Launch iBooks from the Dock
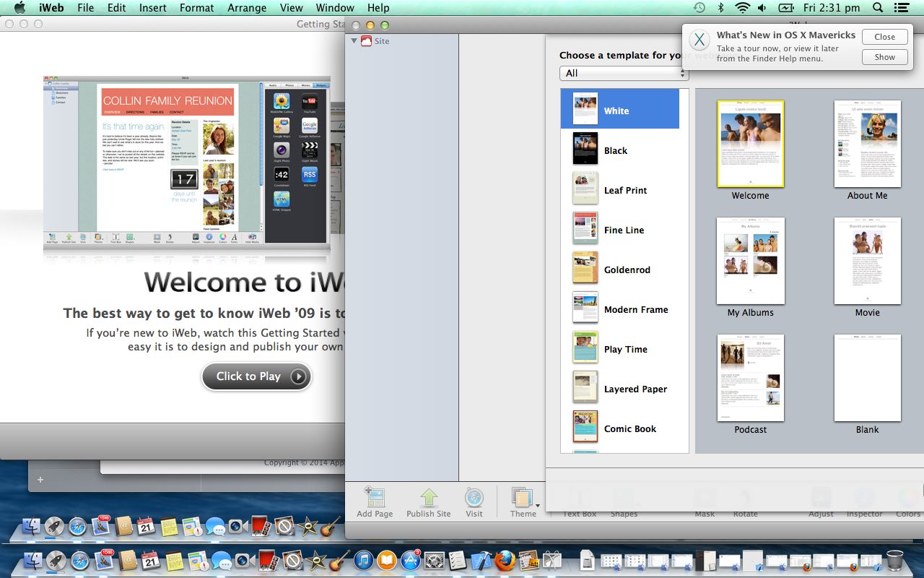This screenshot has width=924, height=578. click(x=387, y=560)
